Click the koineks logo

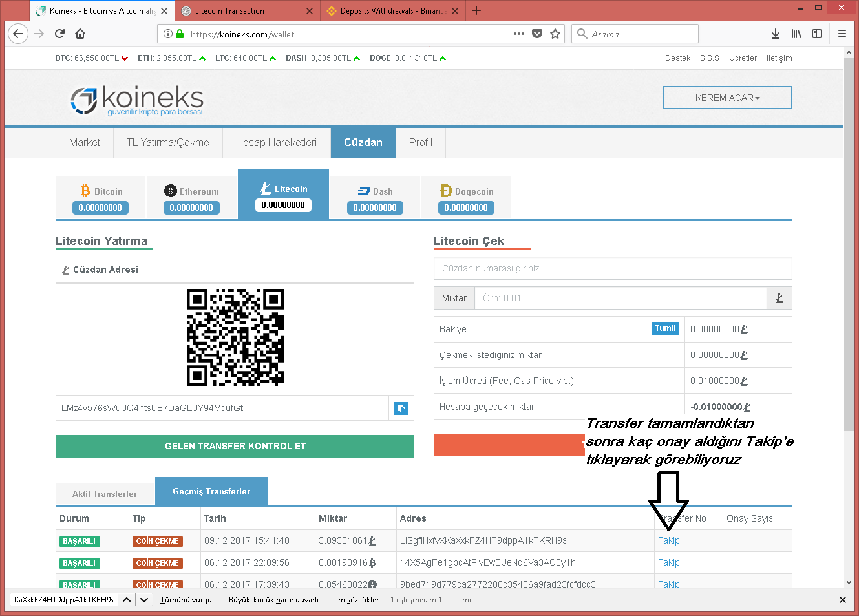[137, 100]
